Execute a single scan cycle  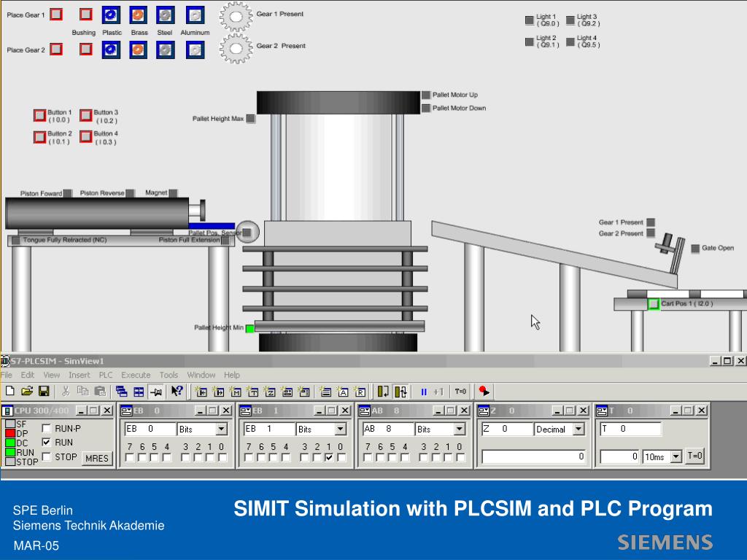point(438,392)
